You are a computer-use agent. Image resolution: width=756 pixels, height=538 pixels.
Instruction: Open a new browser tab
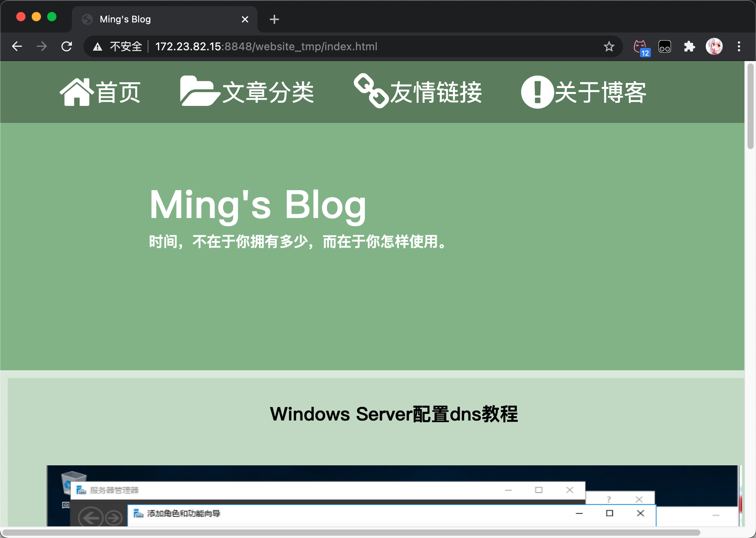point(274,19)
